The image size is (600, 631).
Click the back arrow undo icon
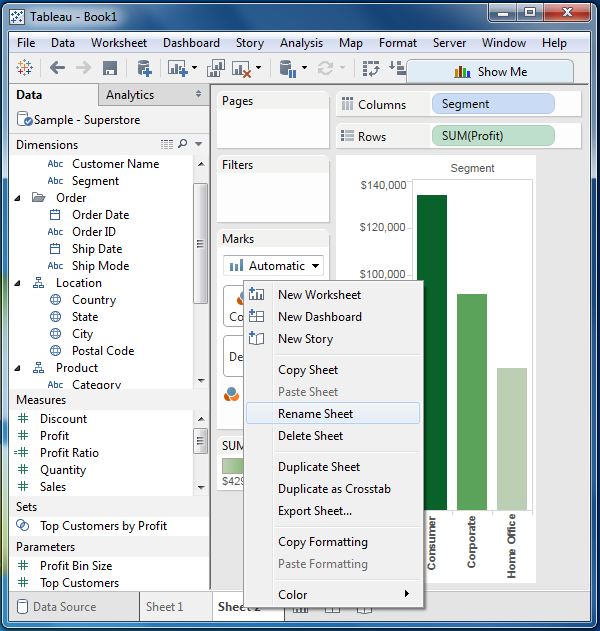click(57, 69)
